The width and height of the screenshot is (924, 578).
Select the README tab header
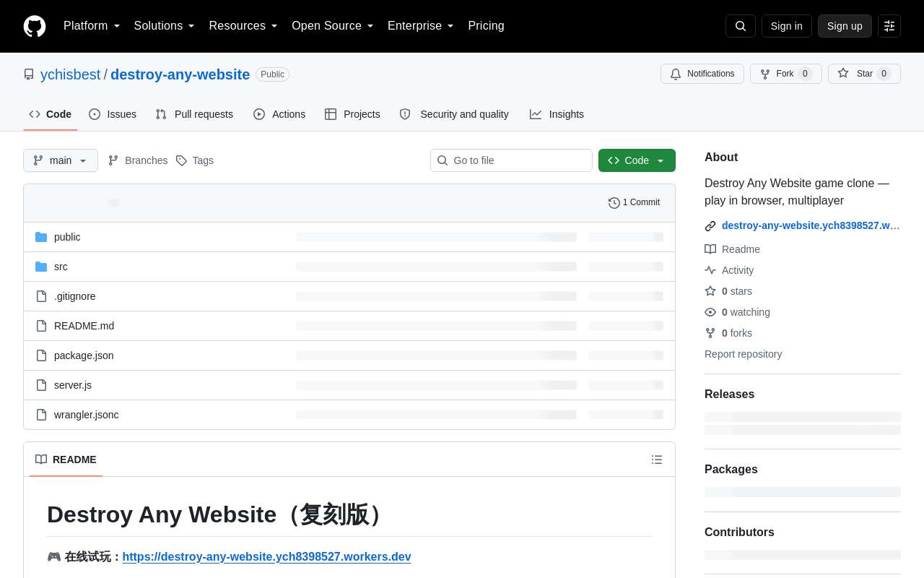point(66,460)
